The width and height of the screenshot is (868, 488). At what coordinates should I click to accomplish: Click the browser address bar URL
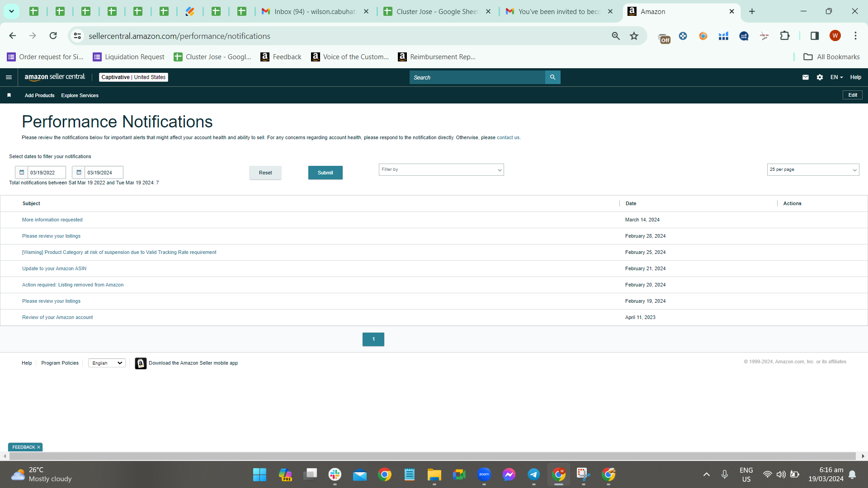coord(179,36)
